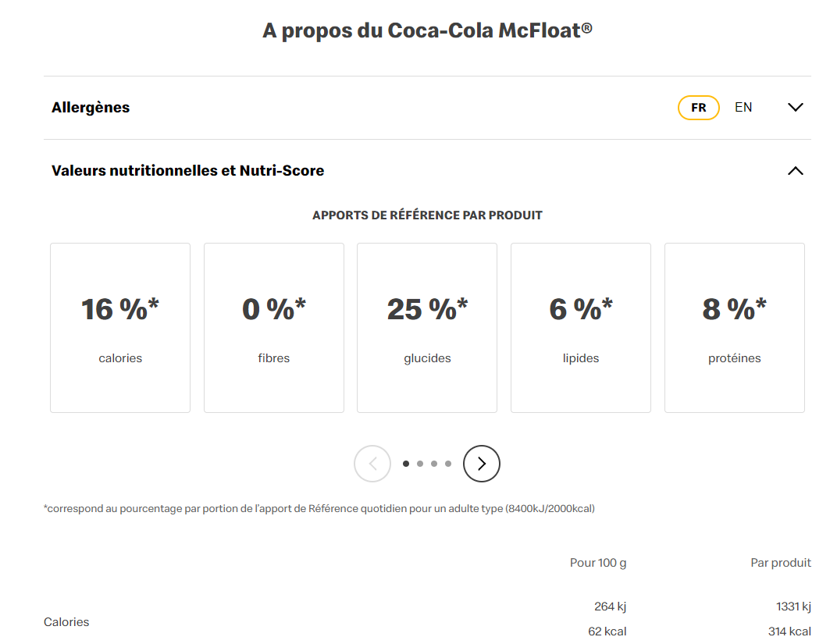Viewport: 830px width, 644px height.
Task: Click the Par produit column header
Action: click(781, 563)
